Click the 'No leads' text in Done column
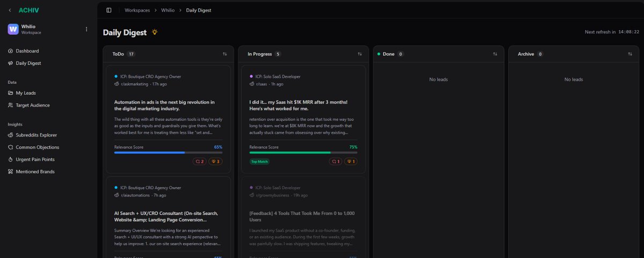644x258 pixels. click(438, 79)
